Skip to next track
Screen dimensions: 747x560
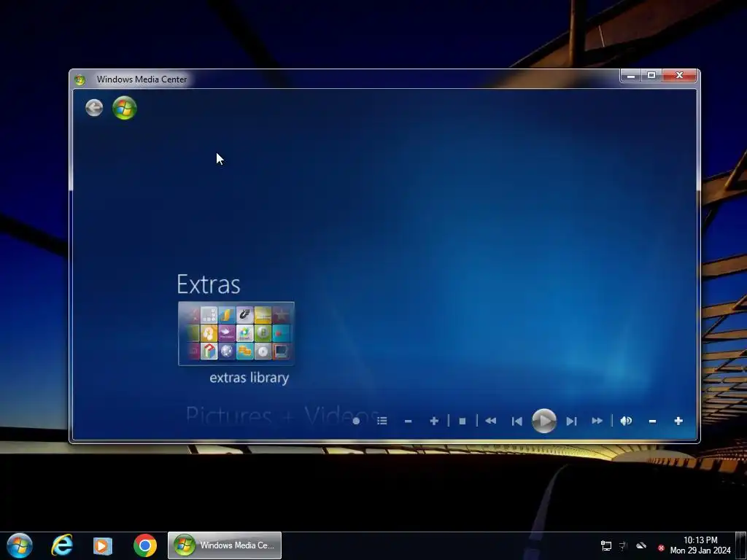[x=571, y=421]
